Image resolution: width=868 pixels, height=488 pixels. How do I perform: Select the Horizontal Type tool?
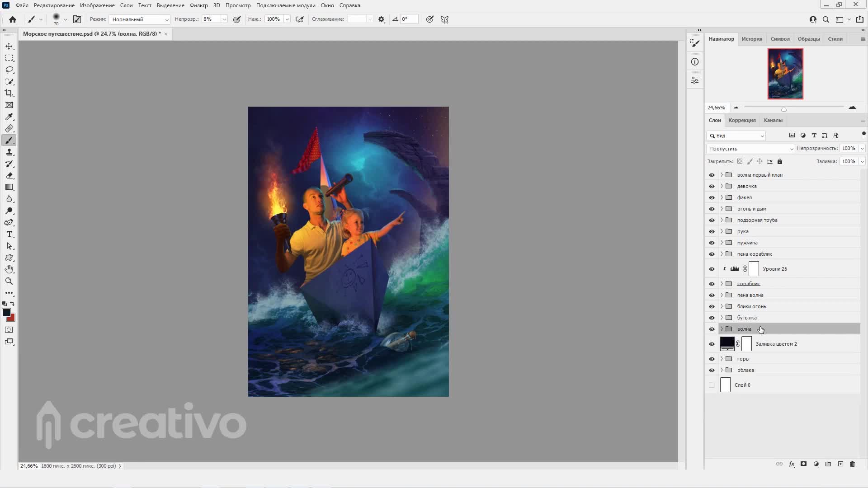[9, 234]
